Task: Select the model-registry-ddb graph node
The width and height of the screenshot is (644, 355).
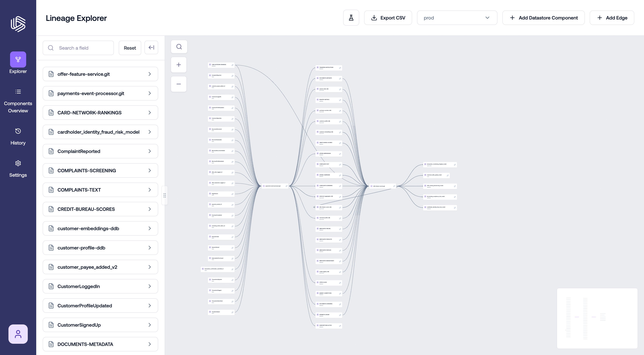Action: (329, 272)
